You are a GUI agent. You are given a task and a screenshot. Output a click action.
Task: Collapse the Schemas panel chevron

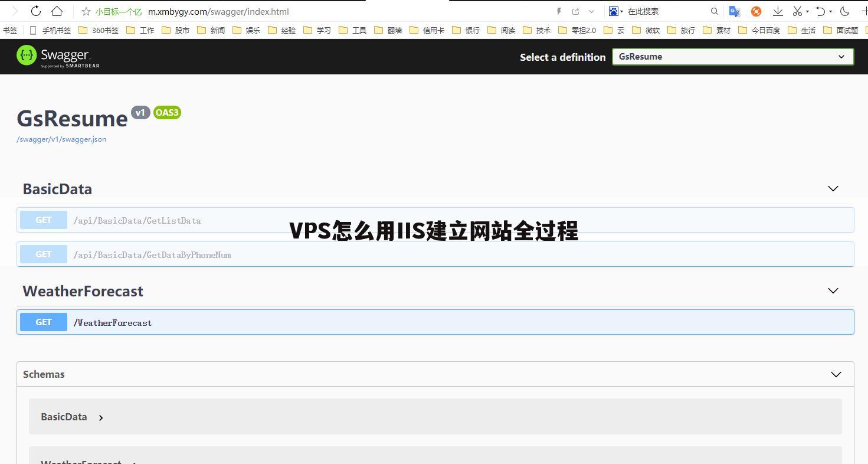point(836,374)
